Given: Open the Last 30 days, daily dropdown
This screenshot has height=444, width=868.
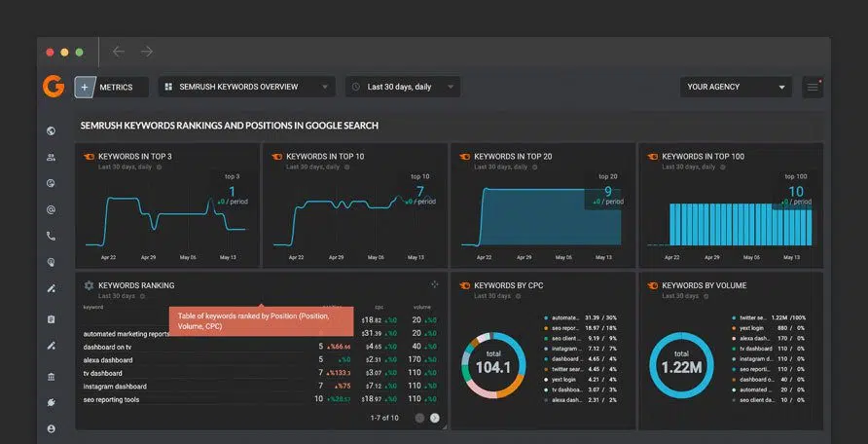Looking at the screenshot, I should [x=403, y=87].
